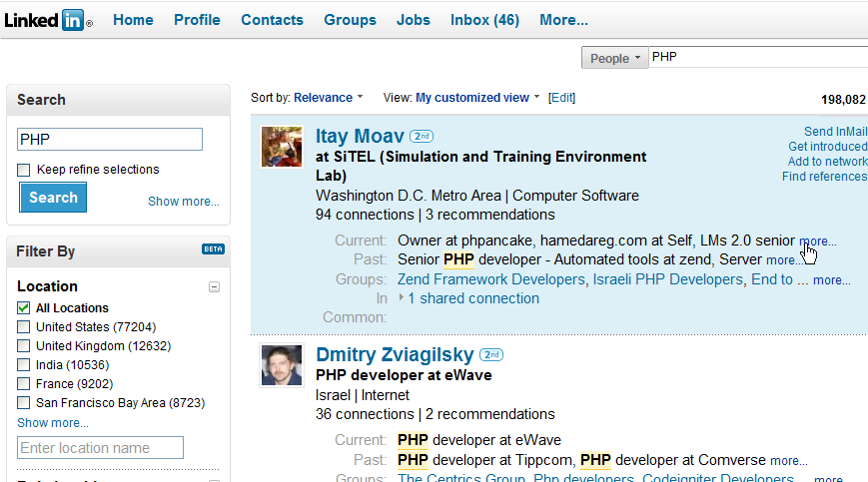
Task: Click more... on Itay Moav Past row
Action: pos(783,260)
